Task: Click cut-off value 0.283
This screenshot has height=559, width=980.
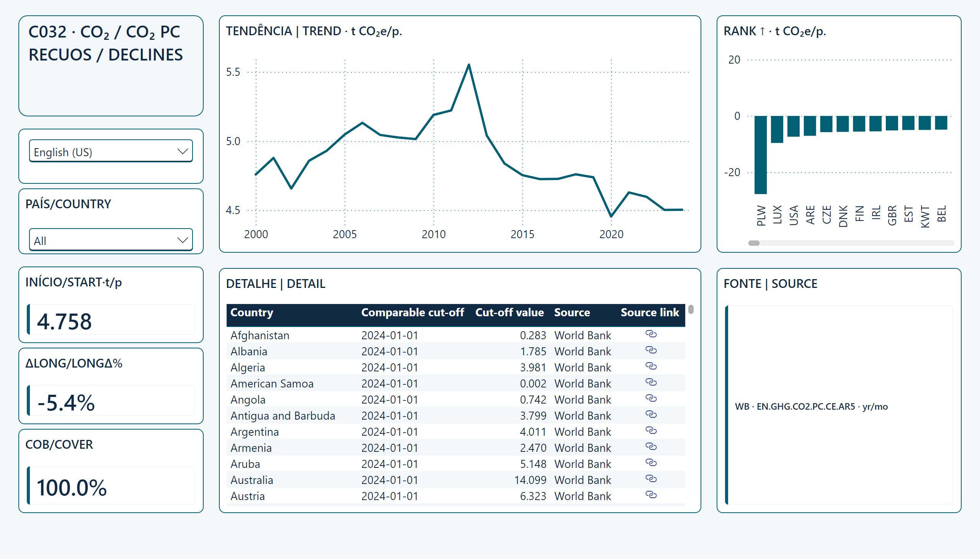Action: 533,335
